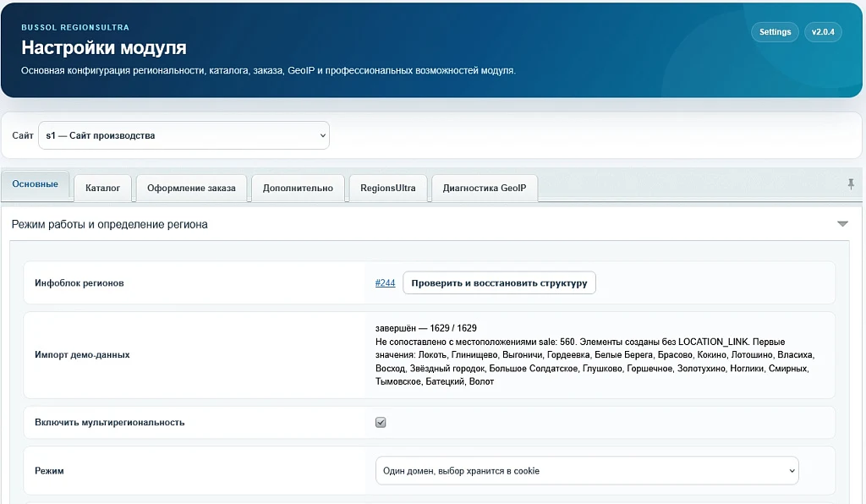The width and height of the screenshot is (866, 504).
Task: Click the header description starting 'Основная конфигурация'
Action: [268, 71]
